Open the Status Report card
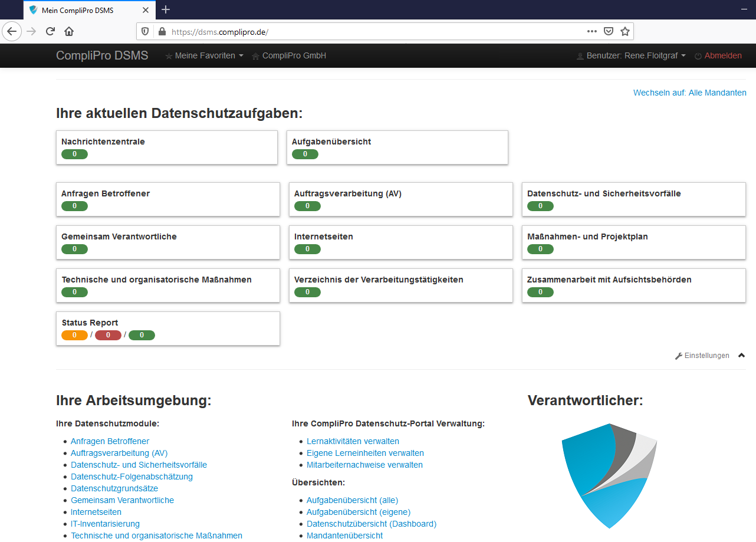The width and height of the screenshot is (756, 542). click(168, 329)
